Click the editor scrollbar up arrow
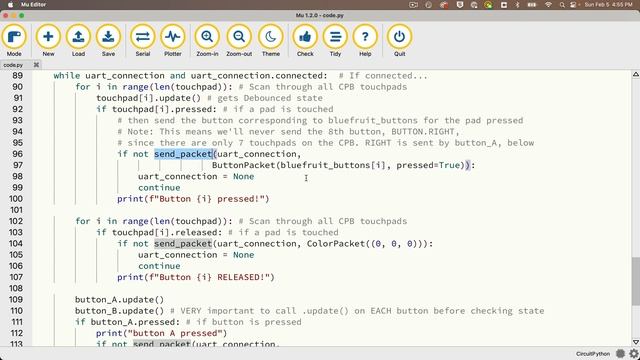This screenshot has width=640, height=360. coord(636,74)
